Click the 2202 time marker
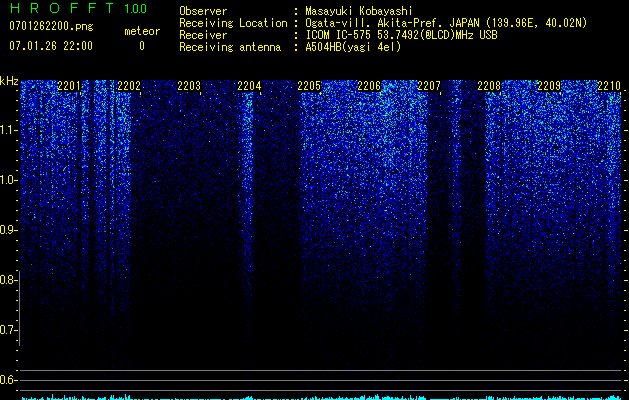The height and width of the screenshot is (400, 629). tap(129, 86)
